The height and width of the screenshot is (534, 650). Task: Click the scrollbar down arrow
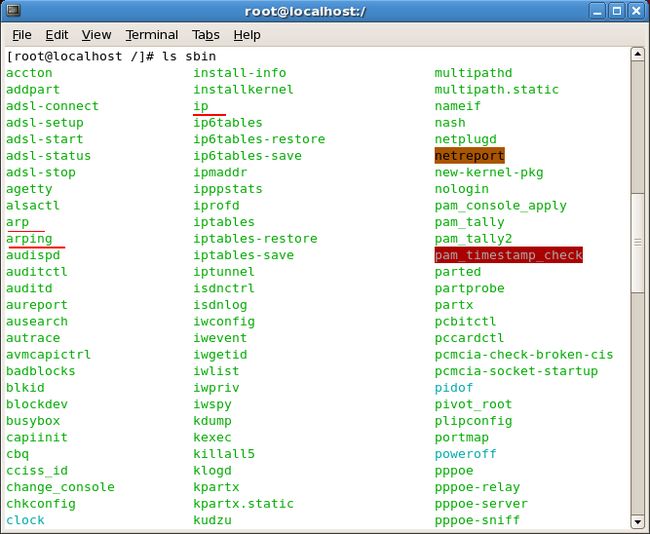(x=638, y=521)
